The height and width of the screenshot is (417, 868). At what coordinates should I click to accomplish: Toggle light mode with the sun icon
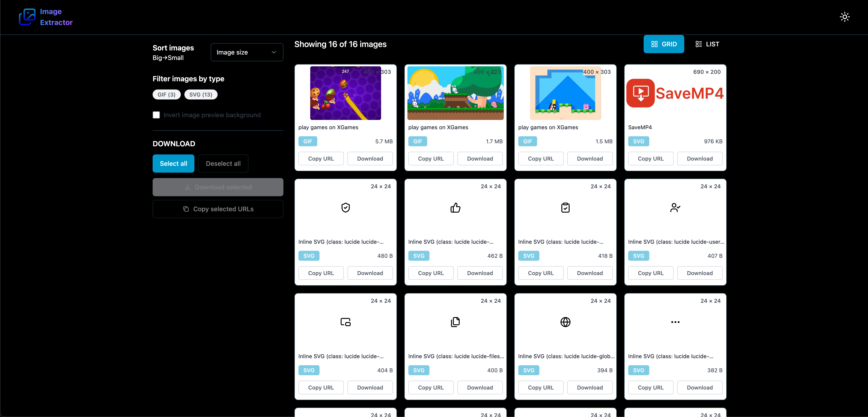pyautogui.click(x=845, y=17)
